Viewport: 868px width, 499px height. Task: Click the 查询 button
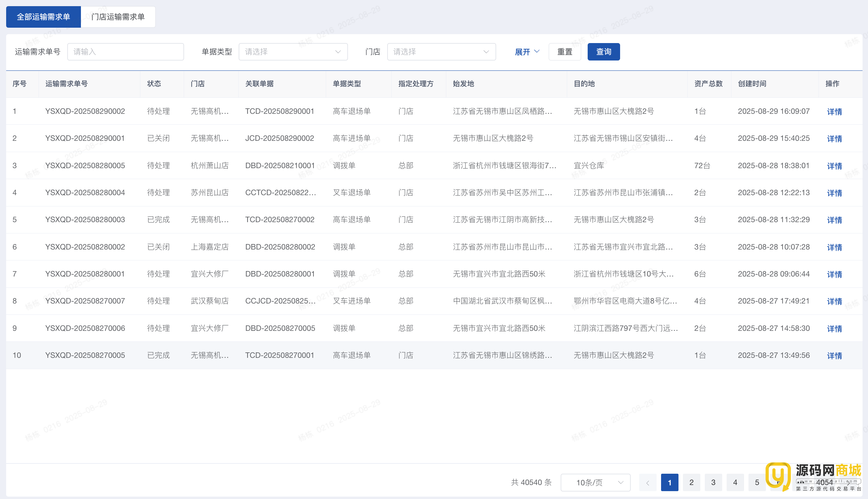coord(603,52)
